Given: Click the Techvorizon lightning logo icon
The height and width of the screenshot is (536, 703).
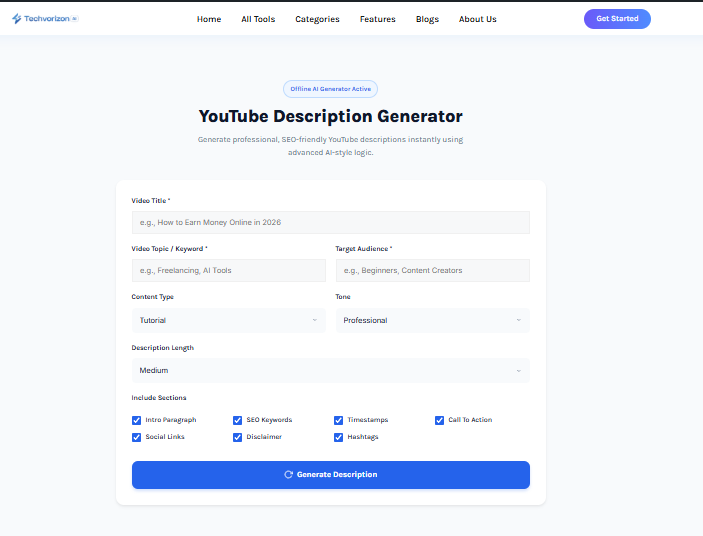Looking at the screenshot, I should [x=17, y=18].
